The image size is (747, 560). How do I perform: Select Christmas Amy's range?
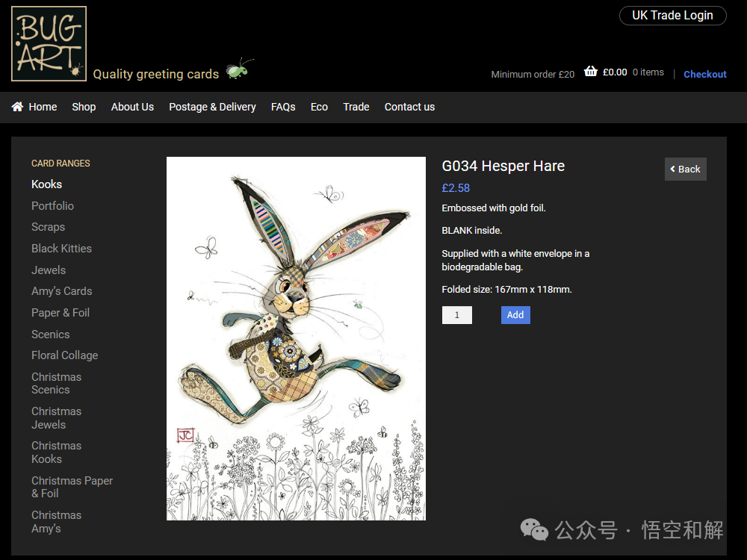[56, 522]
